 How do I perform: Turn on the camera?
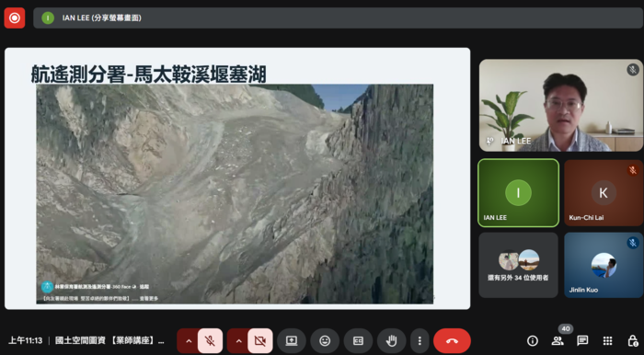click(x=260, y=340)
